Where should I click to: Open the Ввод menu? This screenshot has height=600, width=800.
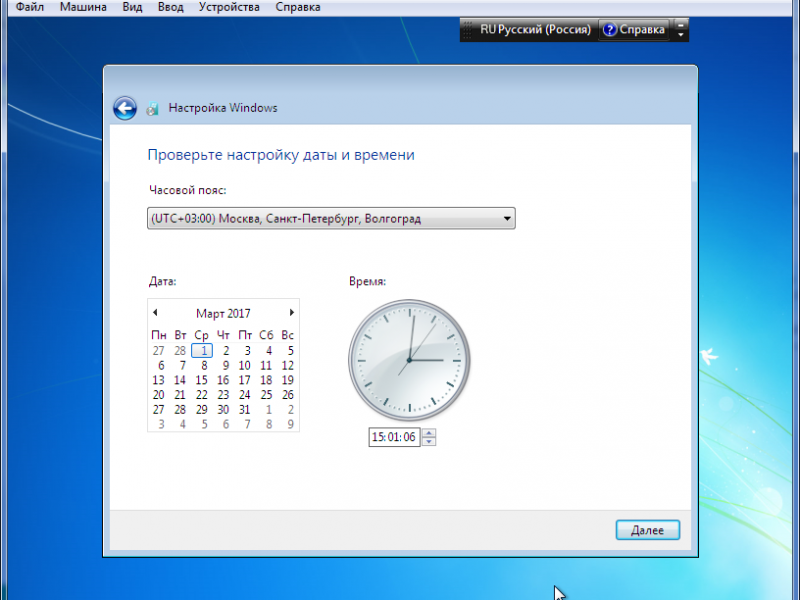170,7
